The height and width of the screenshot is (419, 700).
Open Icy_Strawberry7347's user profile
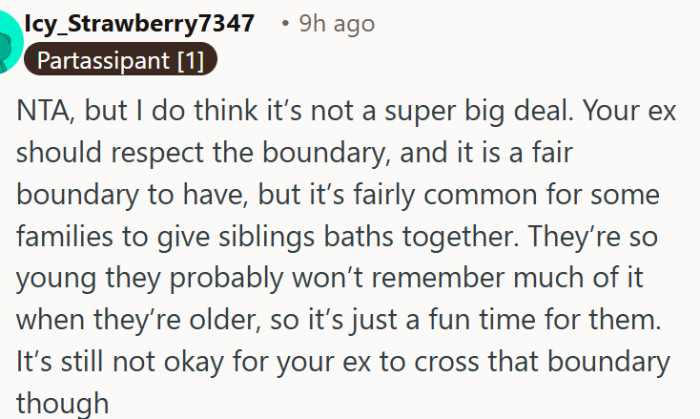(x=144, y=23)
